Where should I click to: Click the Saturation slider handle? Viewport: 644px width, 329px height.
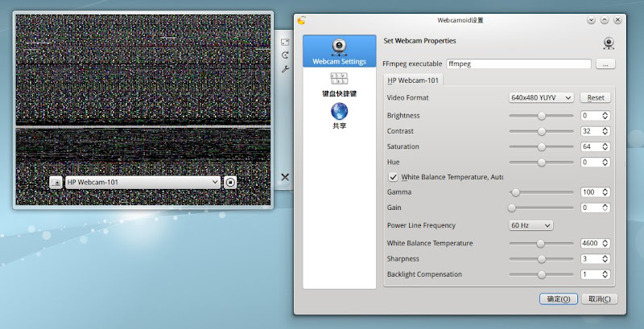coord(542,147)
